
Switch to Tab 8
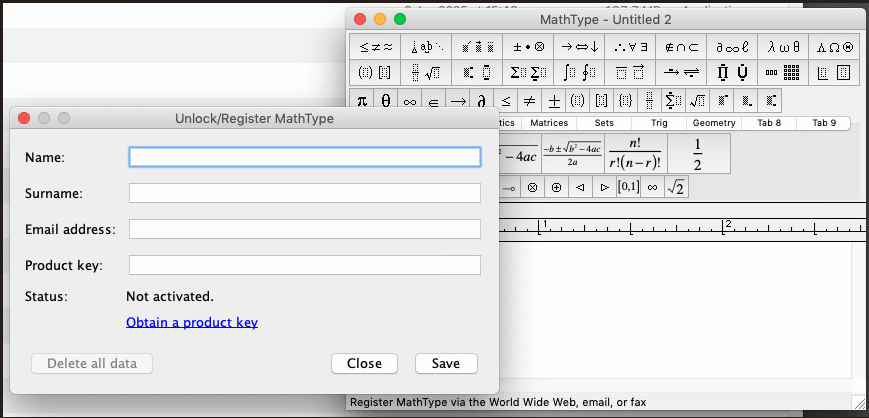pos(769,123)
